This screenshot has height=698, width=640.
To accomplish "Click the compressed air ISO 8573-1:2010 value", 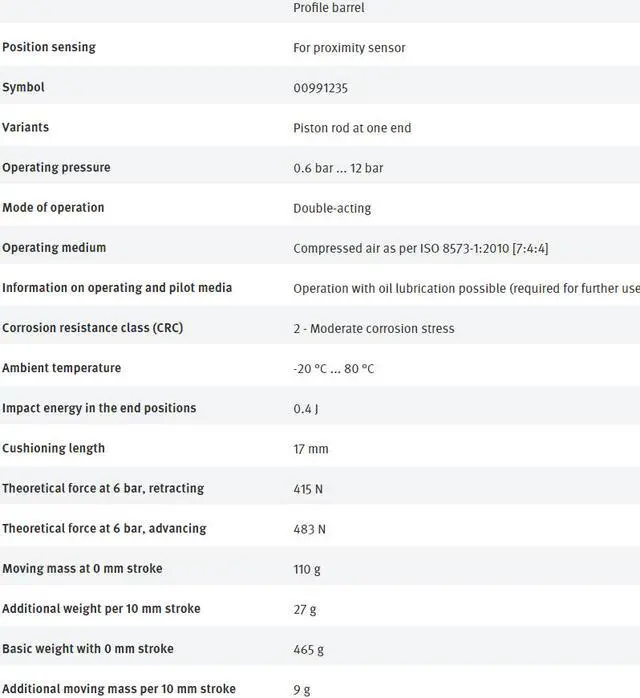I will (420, 248).
